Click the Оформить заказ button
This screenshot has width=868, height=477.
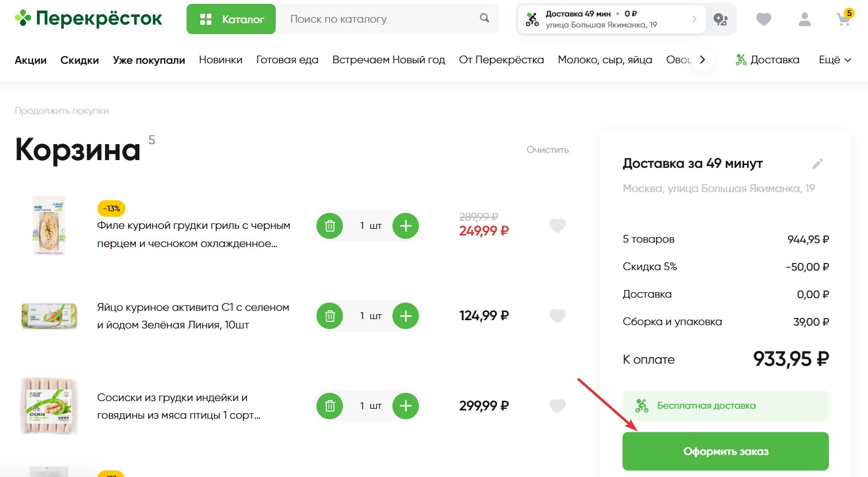point(725,451)
